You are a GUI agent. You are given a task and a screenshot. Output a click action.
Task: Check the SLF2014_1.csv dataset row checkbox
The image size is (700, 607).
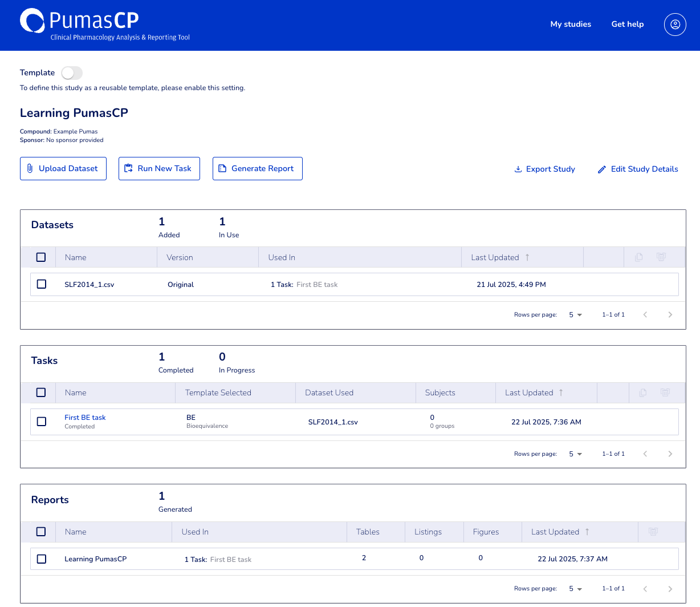(x=42, y=284)
